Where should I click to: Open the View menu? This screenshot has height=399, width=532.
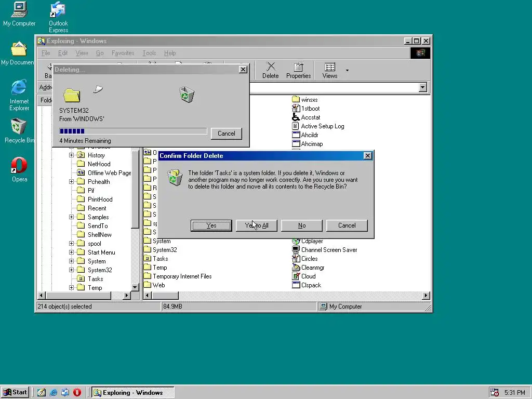(82, 53)
